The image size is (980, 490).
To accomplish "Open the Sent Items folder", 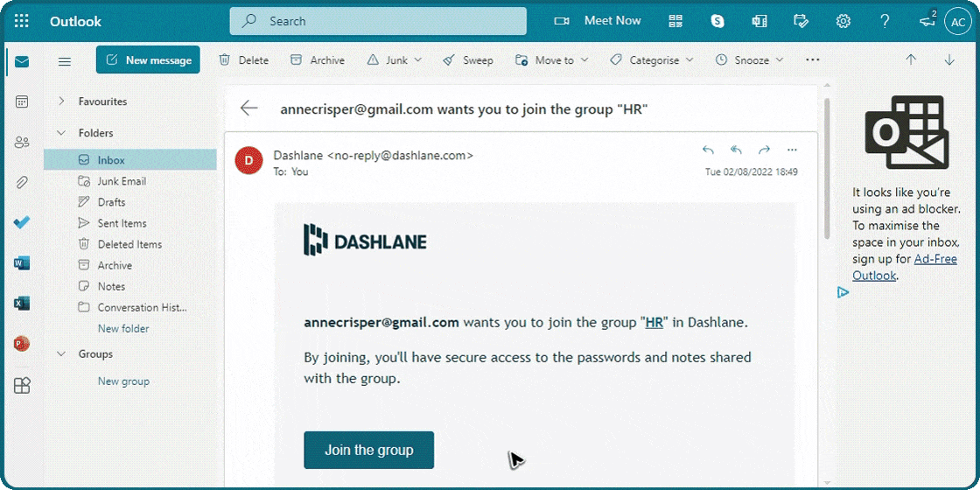I will pyautogui.click(x=130, y=223).
